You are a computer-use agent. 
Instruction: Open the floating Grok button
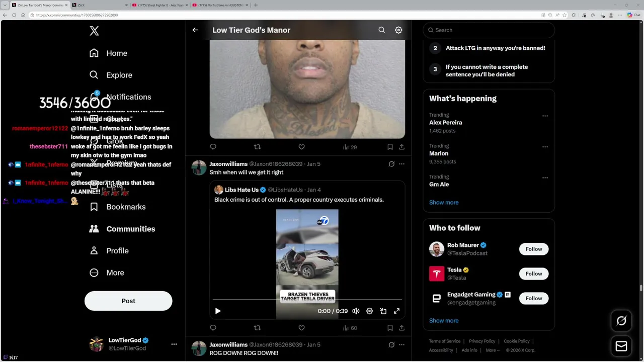point(621,321)
